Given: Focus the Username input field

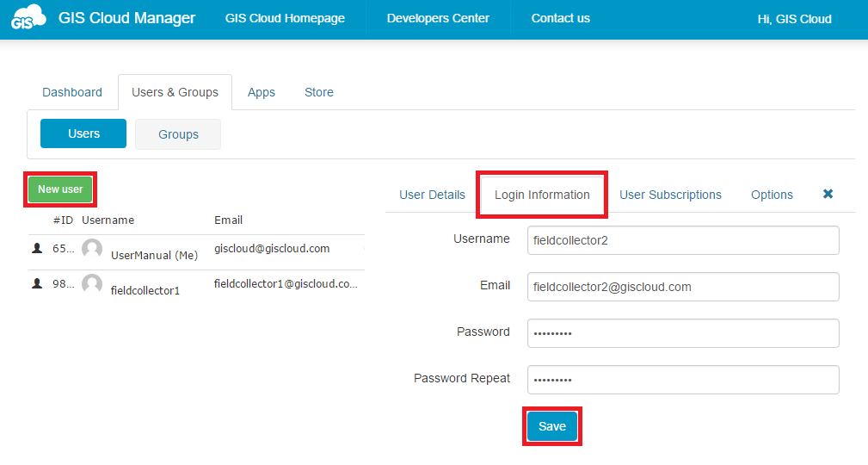Looking at the screenshot, I should point(683,240).
